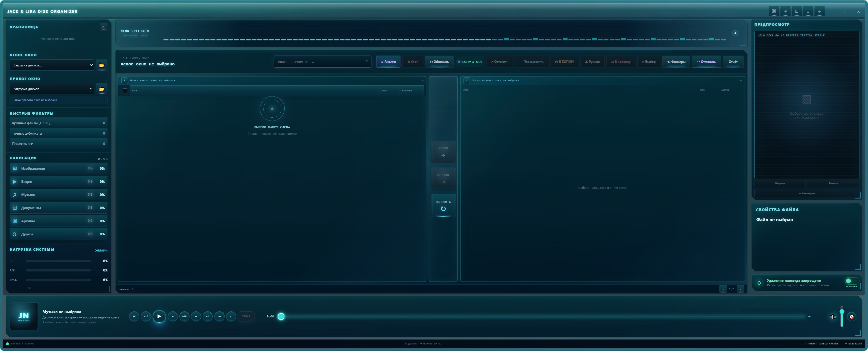
Task: Refresh the Хранилища disk list
Action: click(103, 27)
